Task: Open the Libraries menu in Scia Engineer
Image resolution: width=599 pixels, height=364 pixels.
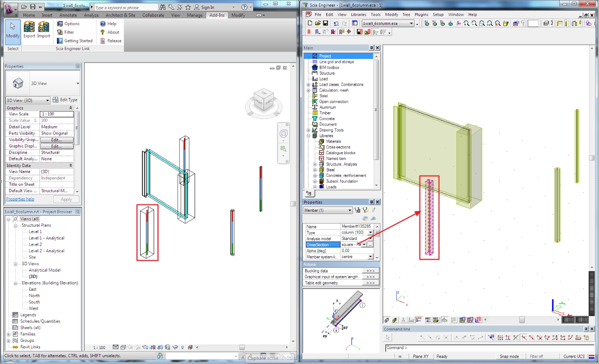Action: 358,14
